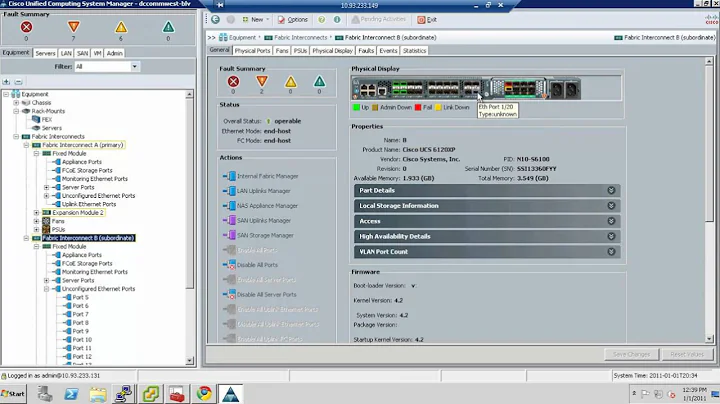The image size is (720, 404).
Task: Click the LAN Uplinks Manager icon
Action: tap(229, 191)
